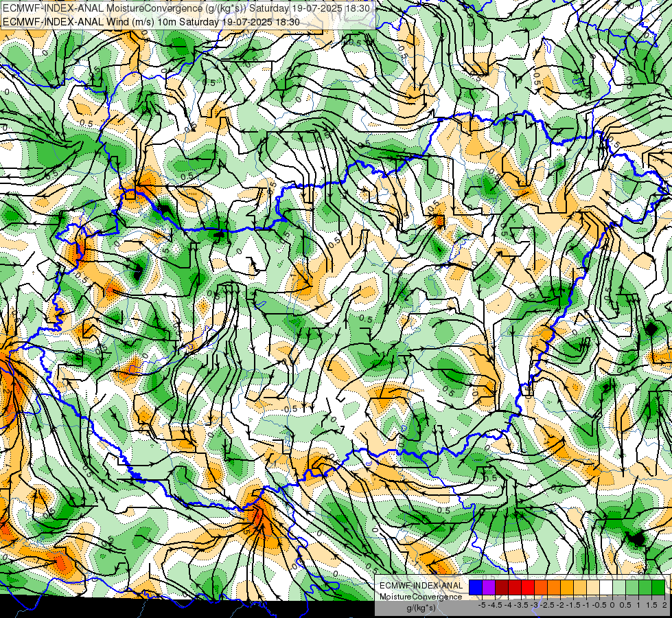Select legend swatch between -3 and -2.5
The width and height of the screenshot is (672, 618).
click(x=541, y=587)
